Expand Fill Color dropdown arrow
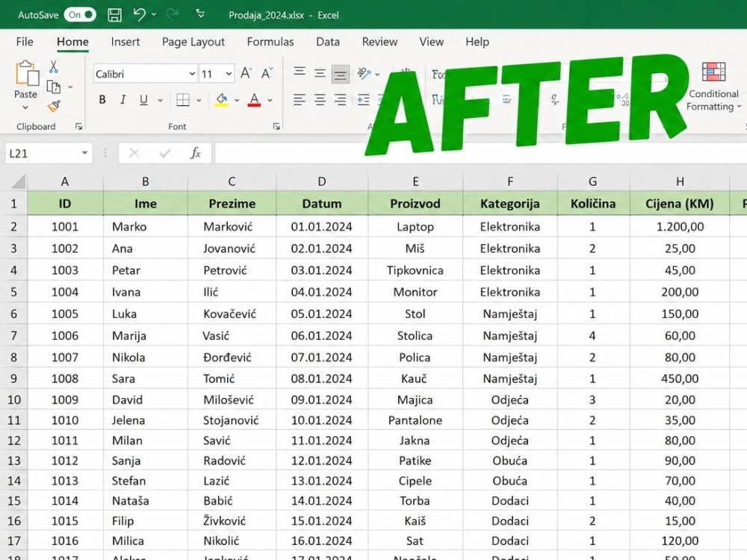Screen dimensions: 747x560 [237, 100]
